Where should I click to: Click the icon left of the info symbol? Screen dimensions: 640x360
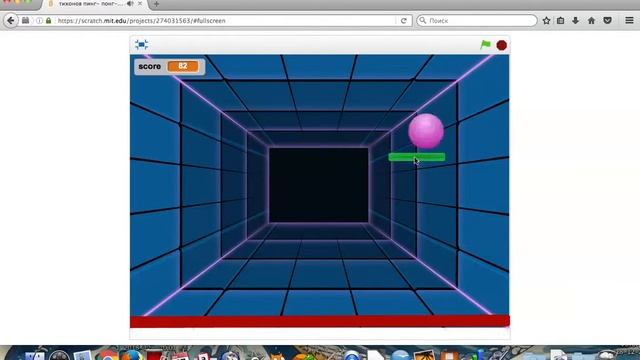[25, 20]
